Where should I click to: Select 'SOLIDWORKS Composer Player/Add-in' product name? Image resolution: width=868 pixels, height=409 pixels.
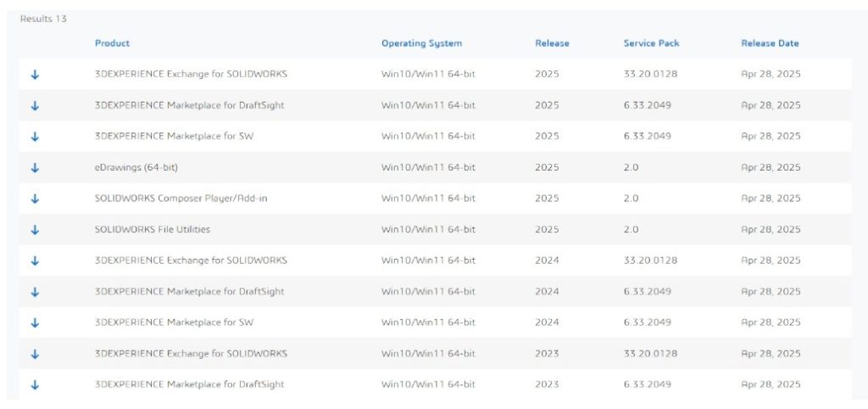[x=181, y=199]
